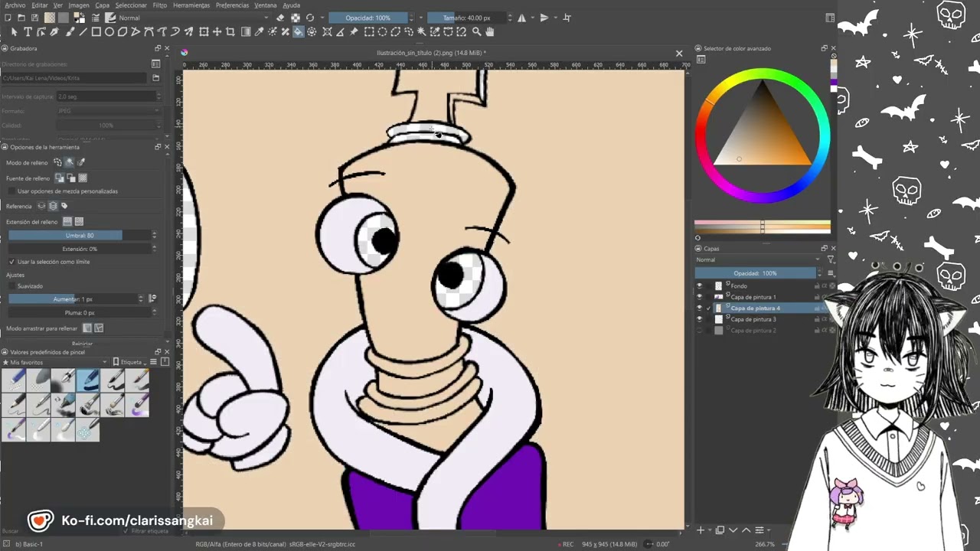Pick the Color sampler eyedropper tool
Screen dimensions: 980x551
[259, 32]
